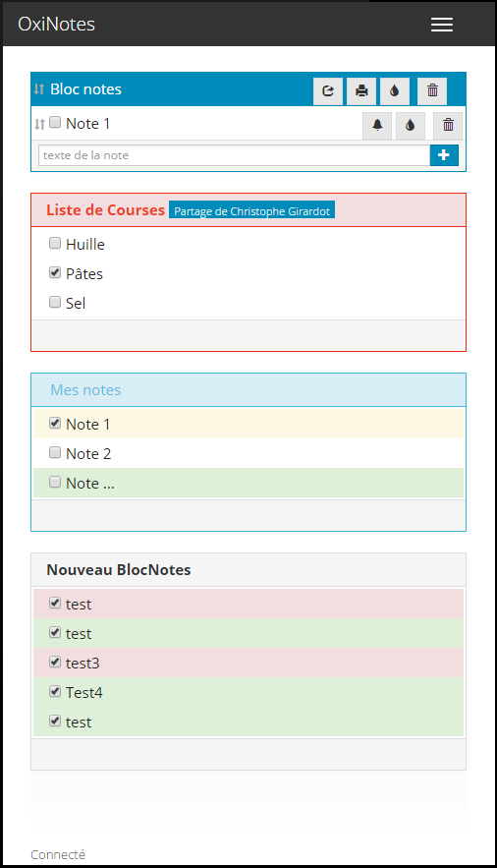The width and height of the screenshot is (497, 868).
Task: Change Note 1 color with droplet icon
Action: 411,125
